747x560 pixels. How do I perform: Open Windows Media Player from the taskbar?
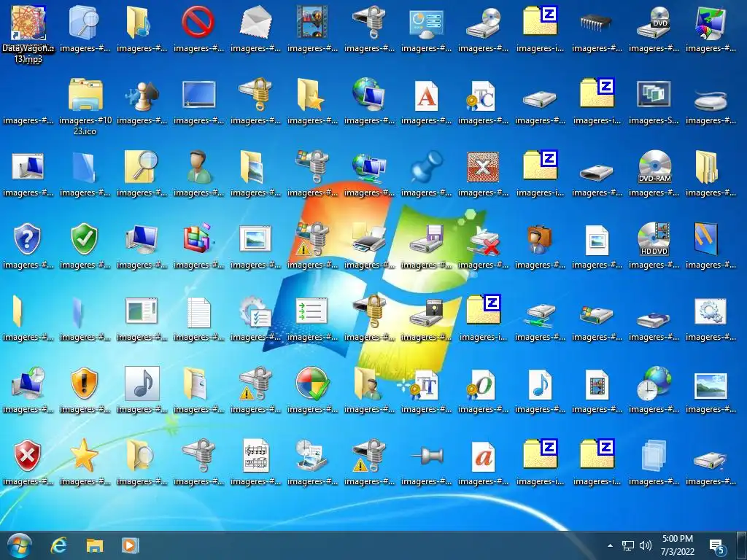[x=130, y=545]
